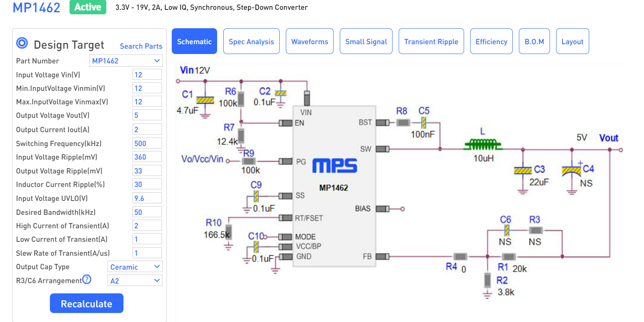Select resistor R2 symbol in feedback divider
This screenshot has width=644, height=322.
[x=487, y=280]
